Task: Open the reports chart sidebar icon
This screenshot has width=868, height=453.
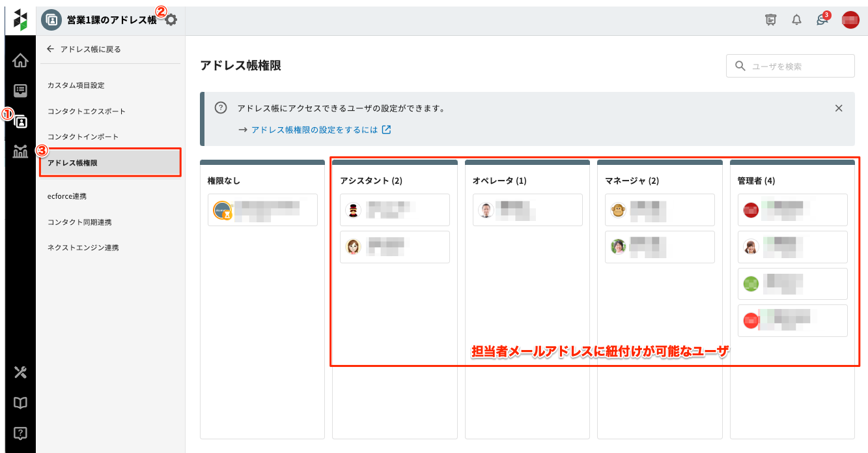Action: (x=21, y=152)
